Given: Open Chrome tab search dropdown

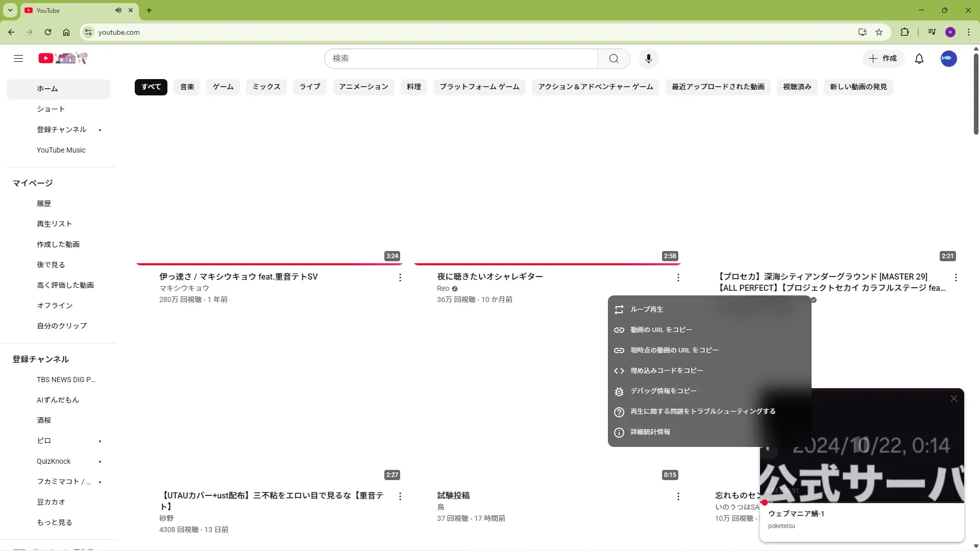Looking at the screenshot, I should pyautogui.click(x=10, y=10).
